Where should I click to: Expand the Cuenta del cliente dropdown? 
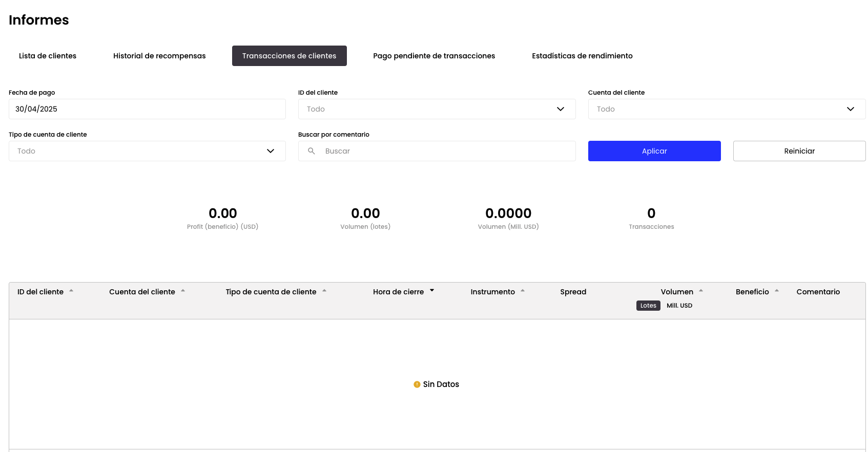(727, 109)
